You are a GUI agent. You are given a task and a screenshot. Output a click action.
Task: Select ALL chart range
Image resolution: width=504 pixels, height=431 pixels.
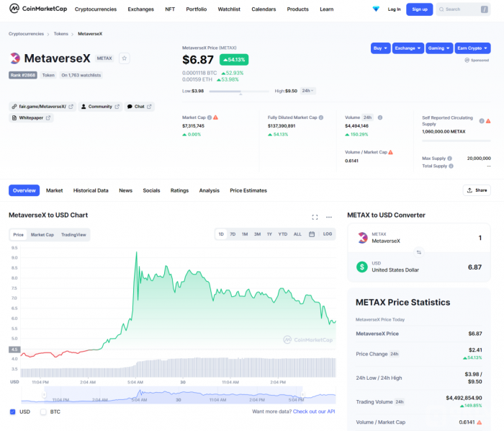[x=297, y=234]
